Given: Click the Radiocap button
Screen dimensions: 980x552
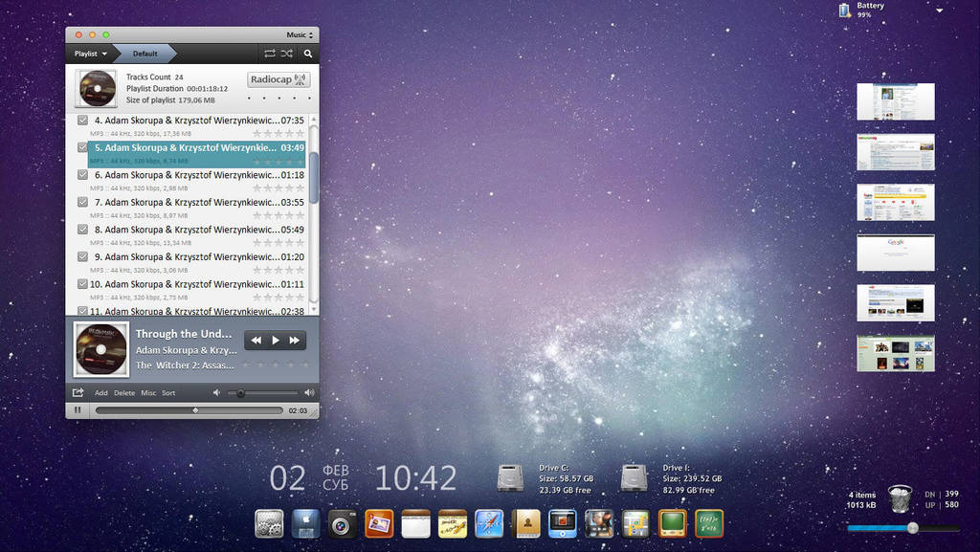Looking at the screenshot, I should [x=278, y=79].
